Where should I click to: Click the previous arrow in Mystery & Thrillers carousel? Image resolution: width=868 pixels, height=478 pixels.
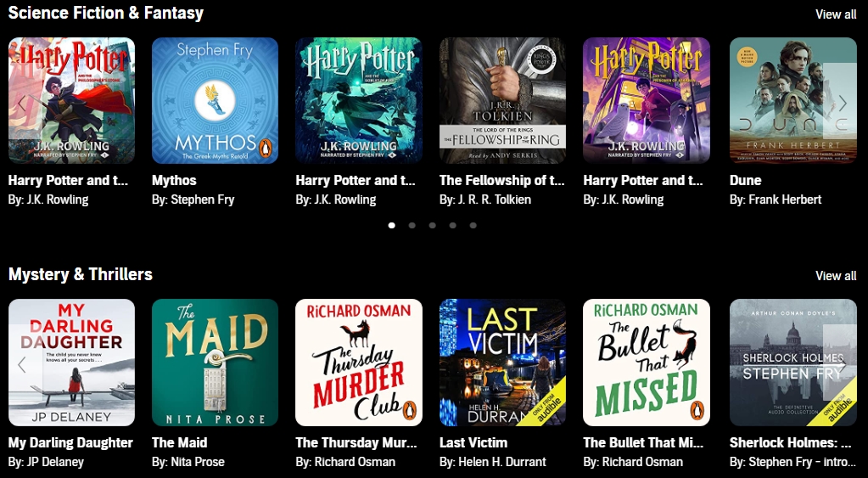[x=21, y=364]
